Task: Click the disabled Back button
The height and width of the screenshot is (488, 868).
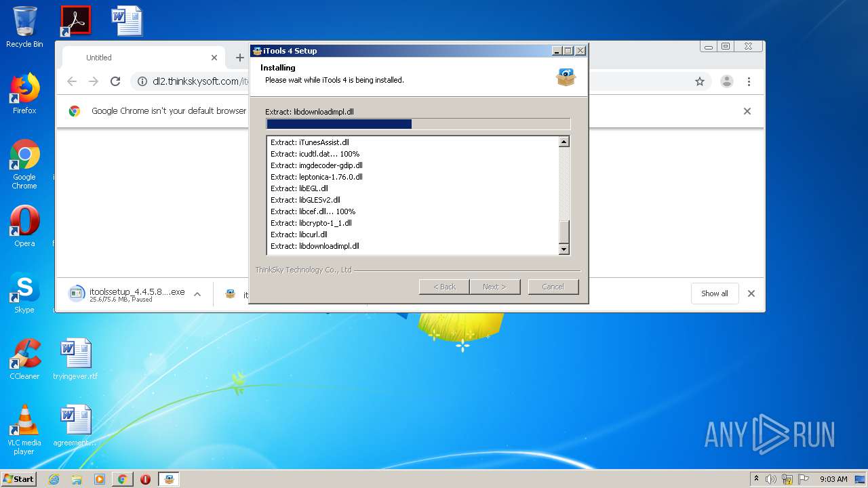Action: click(x=444, y=287)
